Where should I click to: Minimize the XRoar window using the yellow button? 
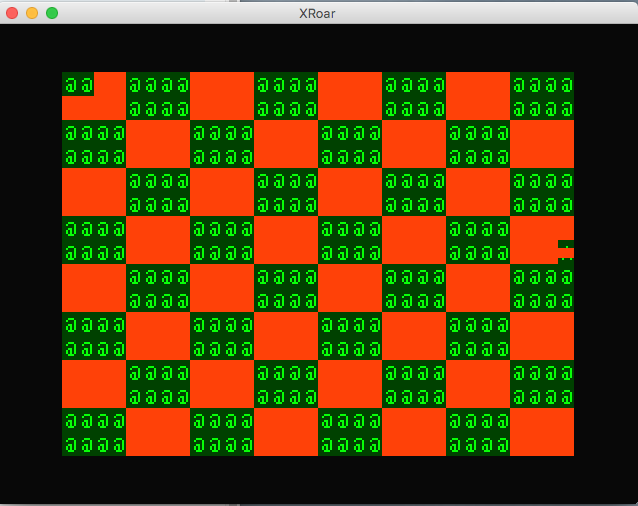point(32,13)
